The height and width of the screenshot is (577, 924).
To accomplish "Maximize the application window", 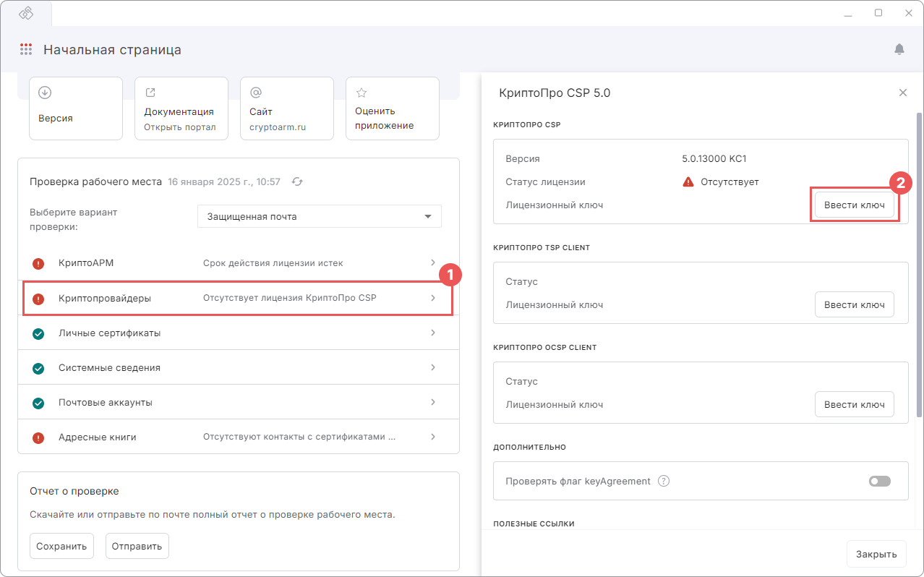I will (x=878, y=13).
